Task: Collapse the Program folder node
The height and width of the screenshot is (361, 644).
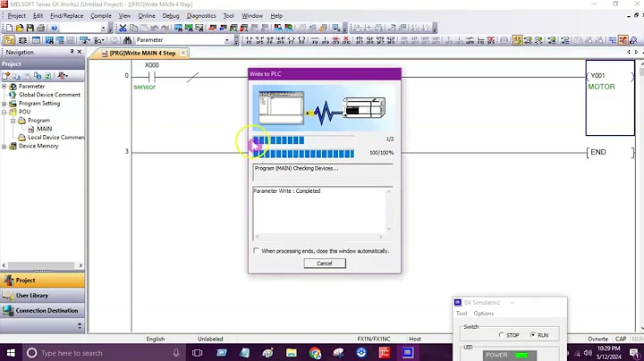Action: tap(13, 121)
